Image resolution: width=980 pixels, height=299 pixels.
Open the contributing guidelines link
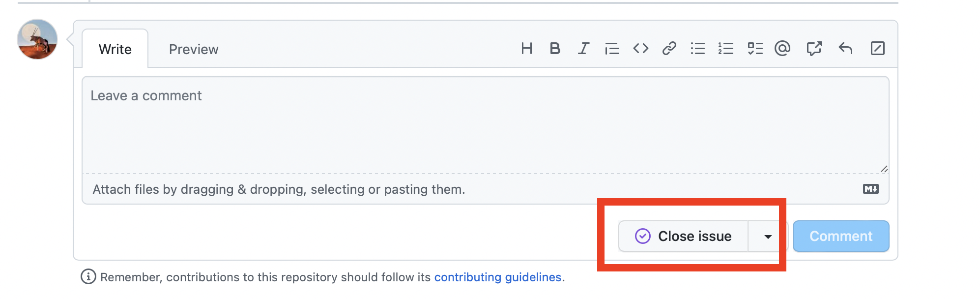497,277
